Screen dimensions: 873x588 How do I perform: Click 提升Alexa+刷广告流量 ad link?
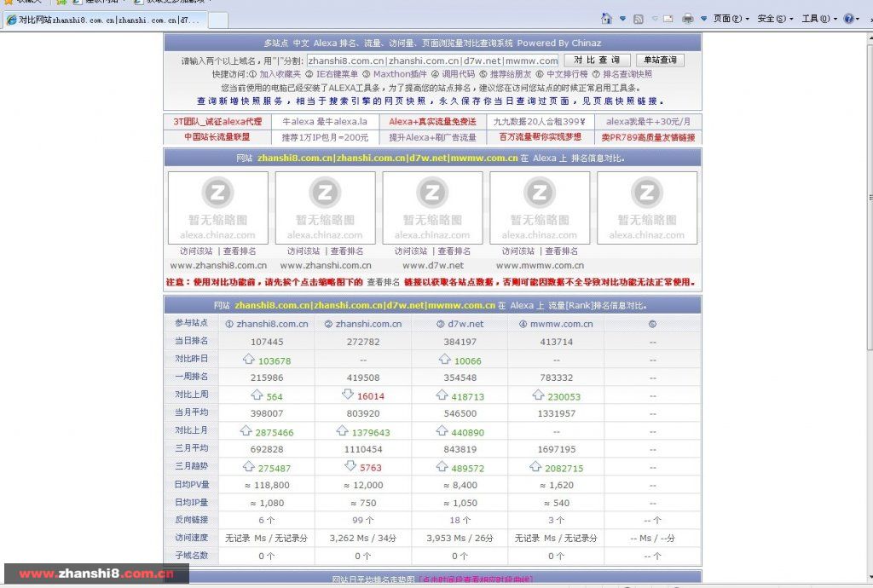tap(432, 137)
